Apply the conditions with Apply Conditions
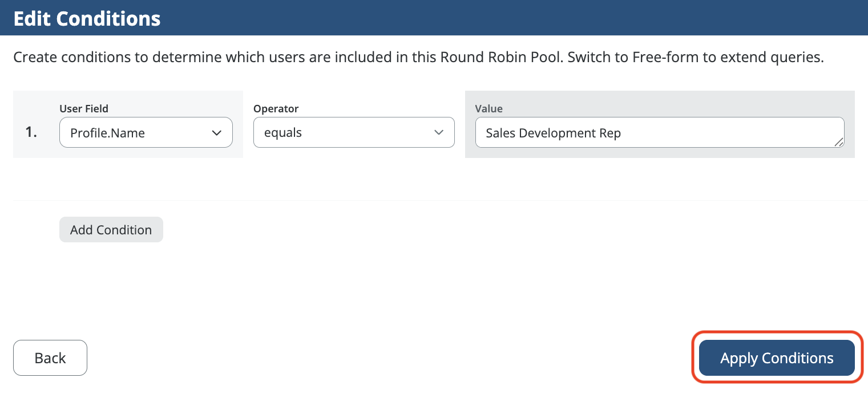This screenshot has height=402, width=868. [777, 358]
